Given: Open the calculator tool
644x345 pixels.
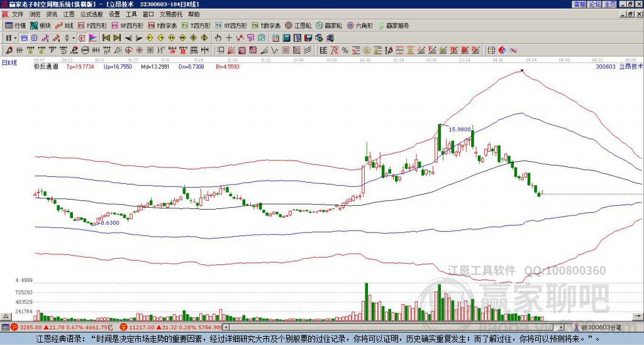Looking at the screenshot, I should [x=287, y=38].
